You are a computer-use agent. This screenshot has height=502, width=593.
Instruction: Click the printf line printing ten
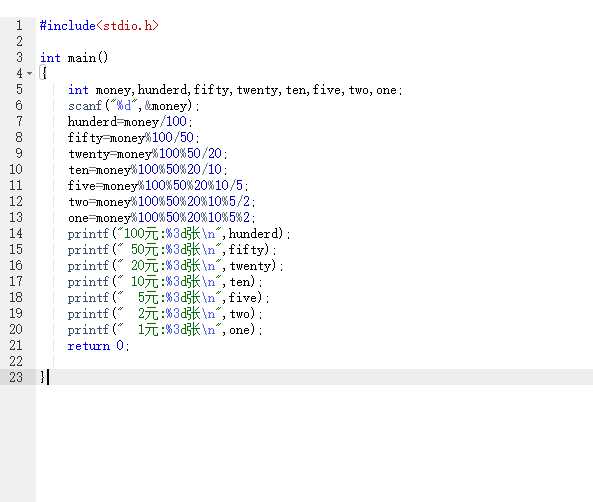[x=165, y=281]
